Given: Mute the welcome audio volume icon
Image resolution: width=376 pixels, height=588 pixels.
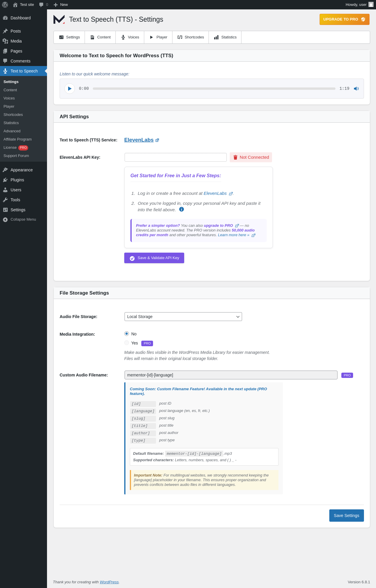Looking at the screenshot, I should coord(356,89).
